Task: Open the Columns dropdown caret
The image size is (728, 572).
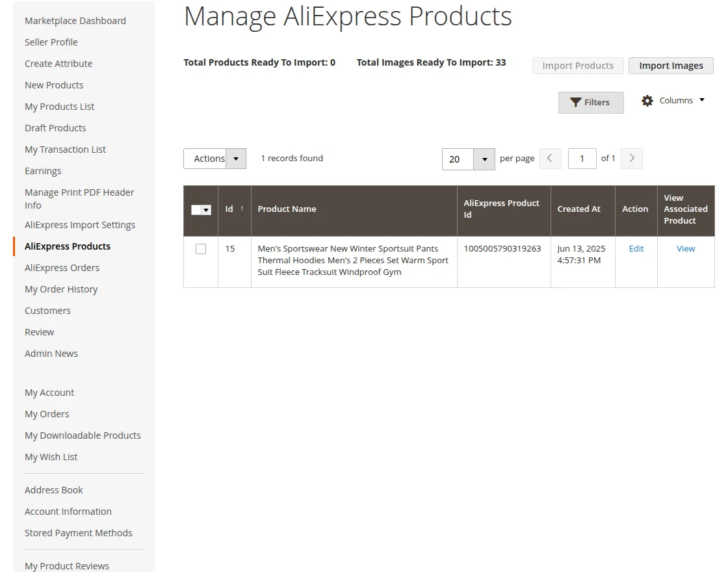Action: point(702,100)
